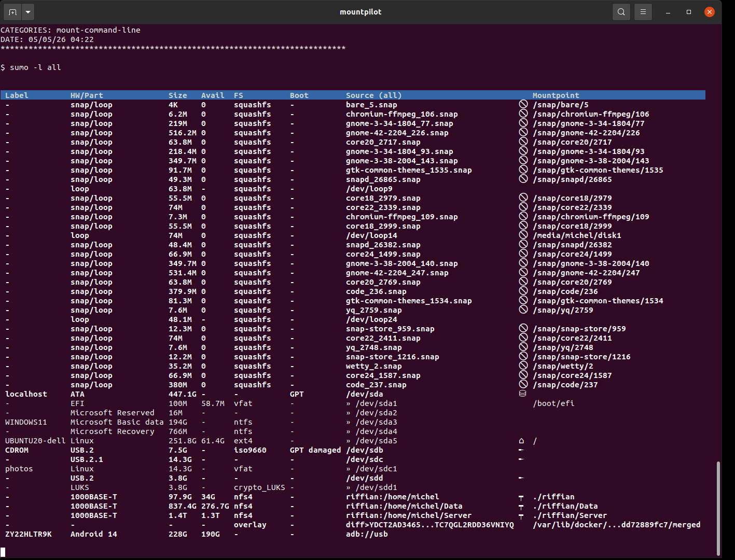The height and width of the screenshot is (560, 735).
Task: Click the scrollbar thumb
Action: click(x=718, y=509)
